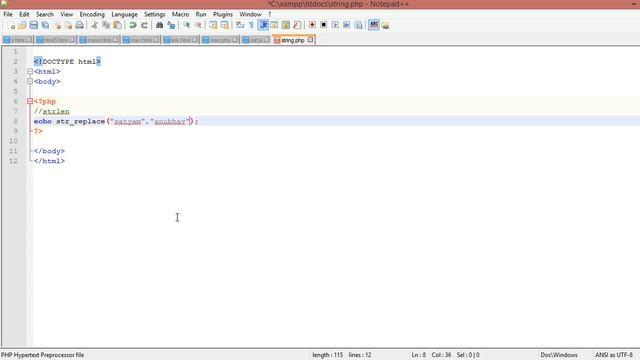Image resolution: width=640 pixels, height=360 pixels.
Task: Open Find with the binoculars icon
Action: tap(160, 25)
